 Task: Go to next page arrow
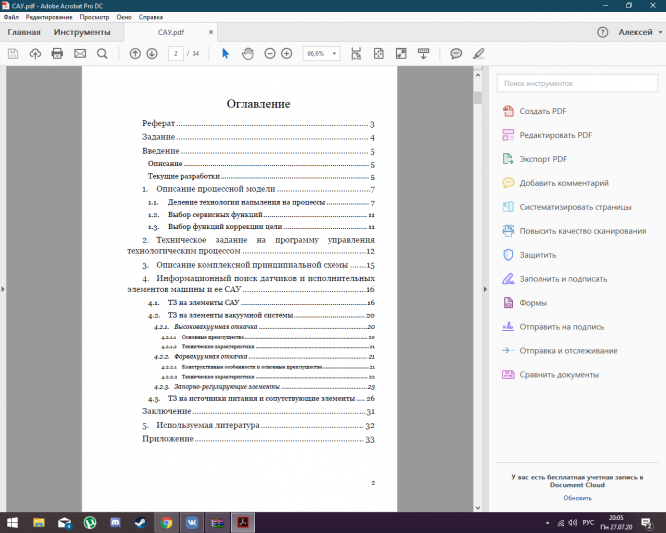[152, 53]
